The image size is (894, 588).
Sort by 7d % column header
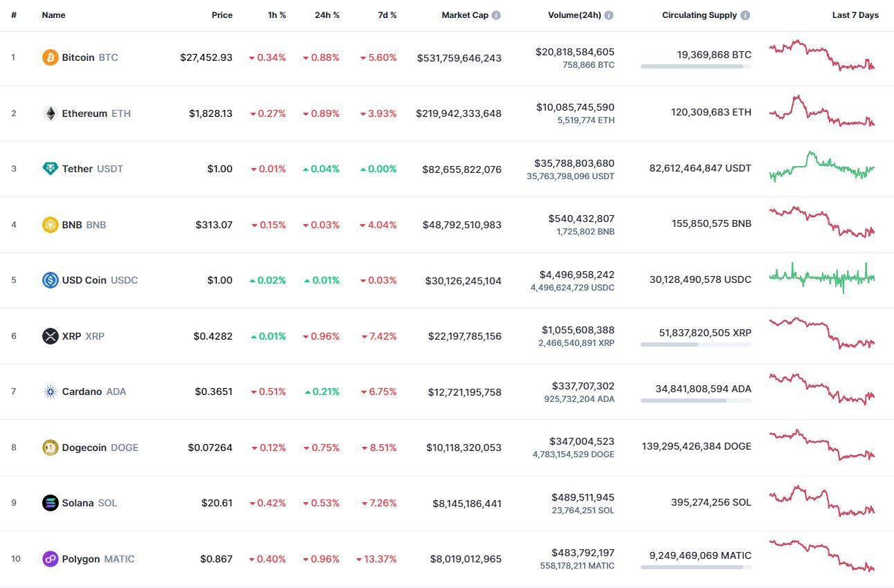point(387,15)
